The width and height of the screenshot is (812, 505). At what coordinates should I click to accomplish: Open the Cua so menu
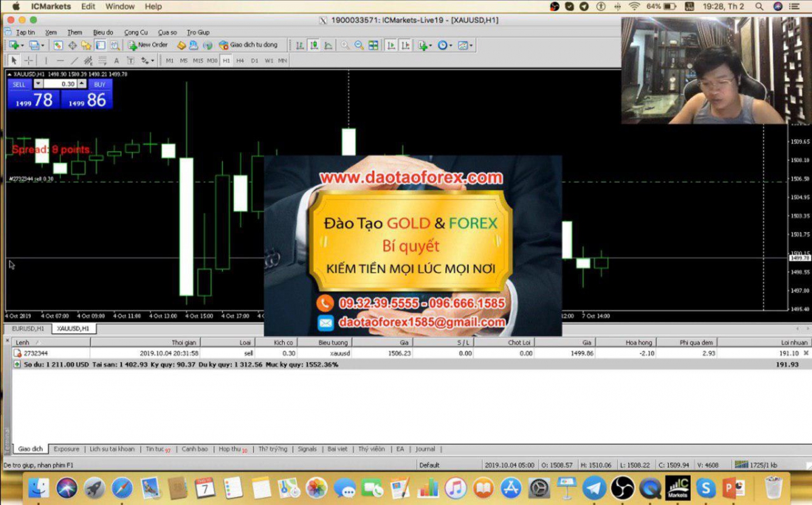point(168,32)
